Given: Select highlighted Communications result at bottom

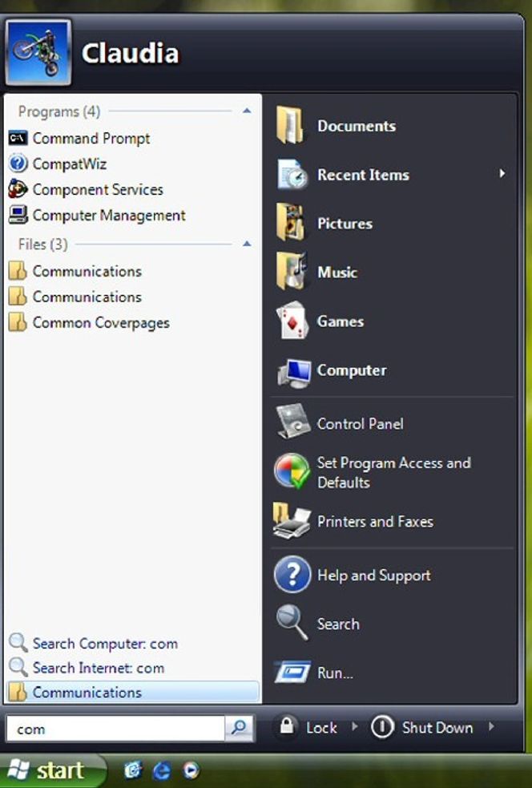Looking at the screenshot, I should pyautogui.click(x=132, y=692).
